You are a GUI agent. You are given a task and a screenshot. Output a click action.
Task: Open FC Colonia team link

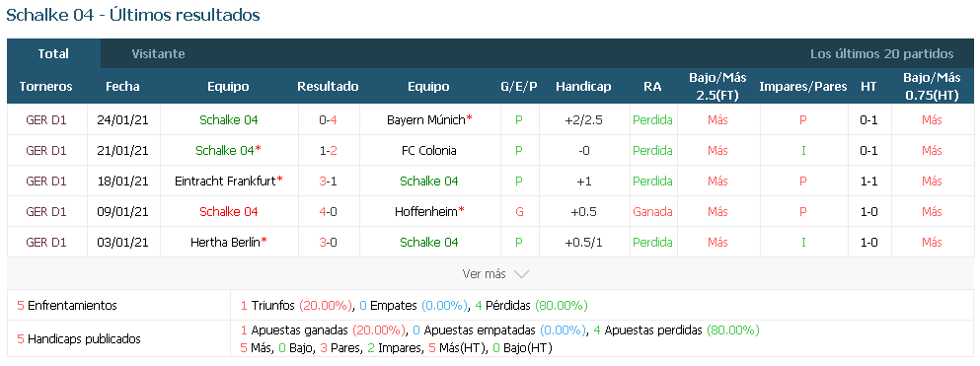428,151
